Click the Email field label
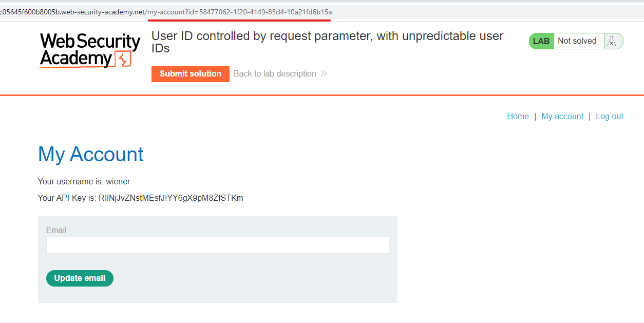Viewport: 644px width, 323px height. coord(56,231)
